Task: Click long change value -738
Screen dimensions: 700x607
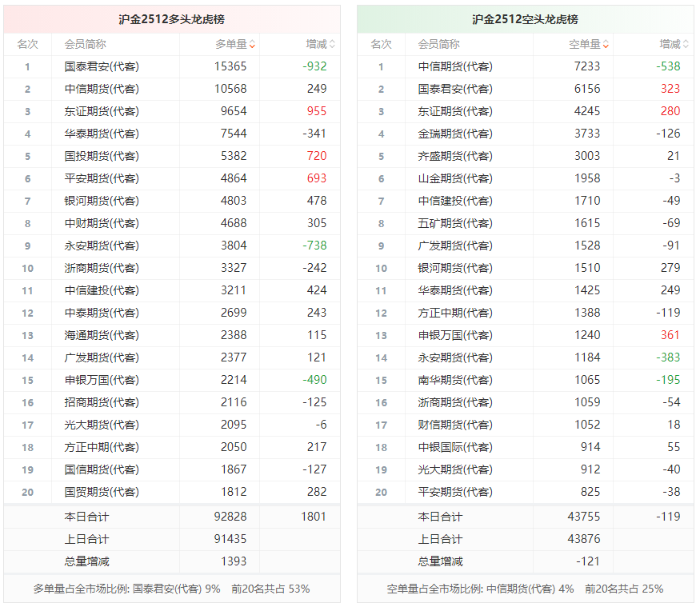Action: click(314, 246)
